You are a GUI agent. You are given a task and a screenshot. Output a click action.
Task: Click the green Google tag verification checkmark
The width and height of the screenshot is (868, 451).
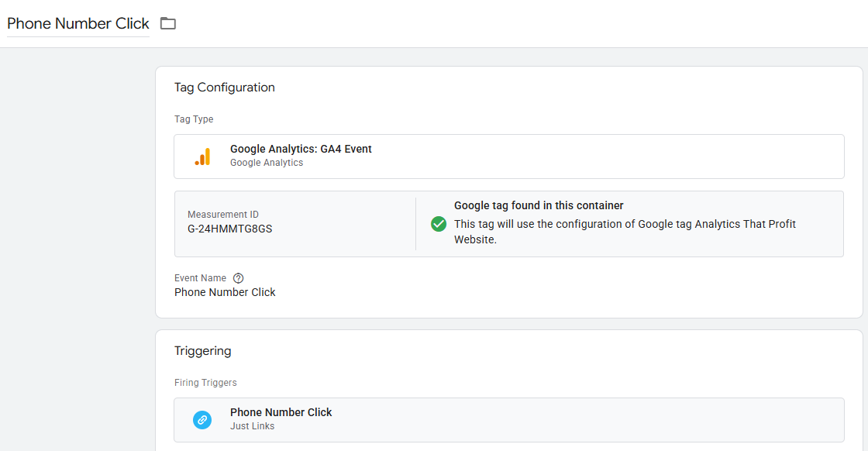(438, 223)
